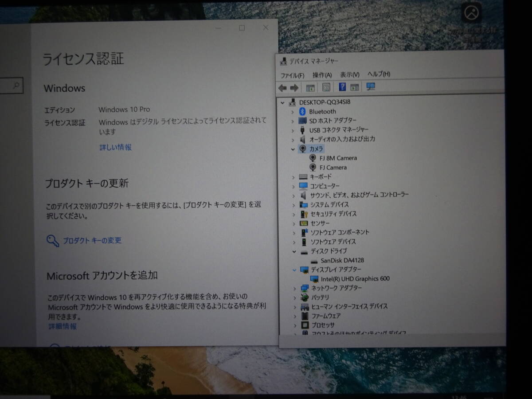
Task: Click the scan for hardware changes monitor icon
Action: coord(371,87)
